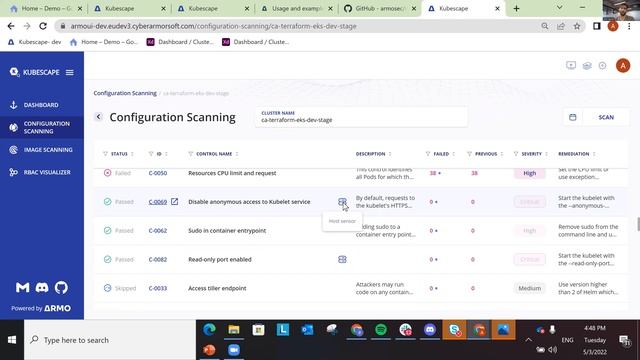This screenshot has height=360, width=640.
Task: Open Zoom from the taskbar
Action: [234, 350]
